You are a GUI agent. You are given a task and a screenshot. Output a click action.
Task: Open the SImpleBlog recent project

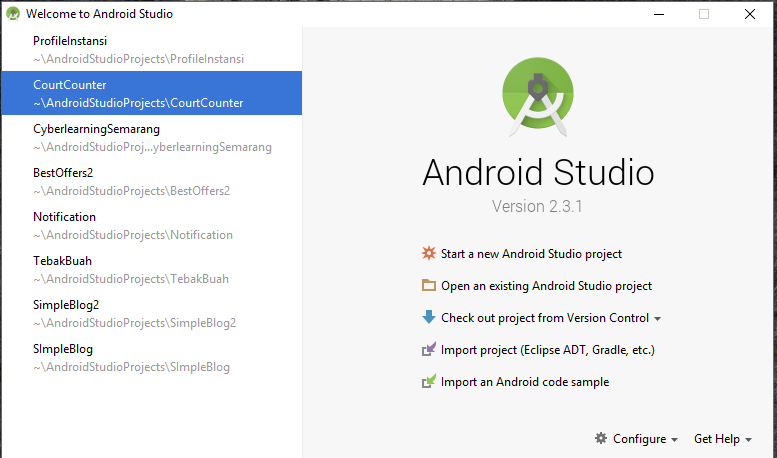tap(152, 357)
